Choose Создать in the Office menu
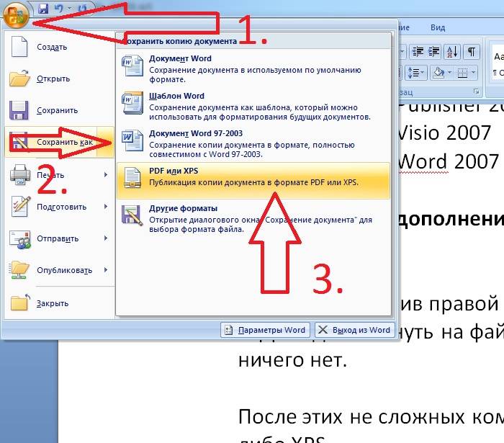Image resolution: width=504 pixels, height=443 pixels. pos(60,47)
